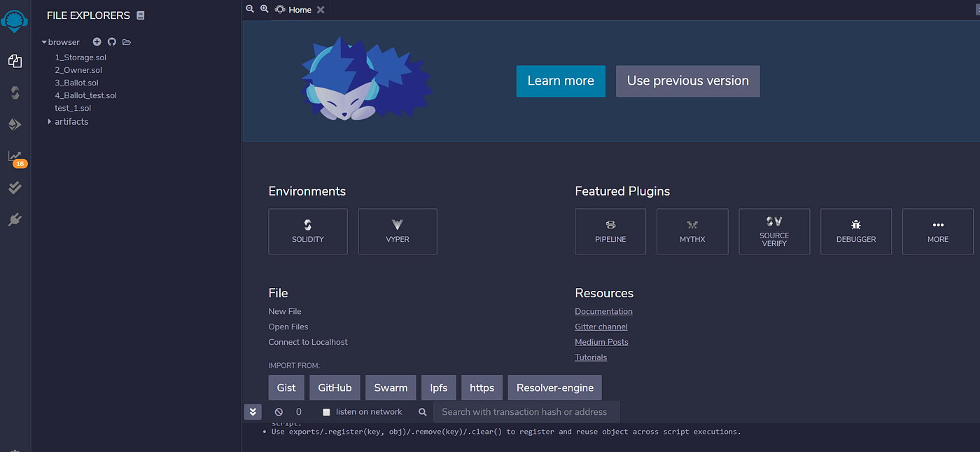Click the terminal search magnifier icon

(x=422, y=412)
